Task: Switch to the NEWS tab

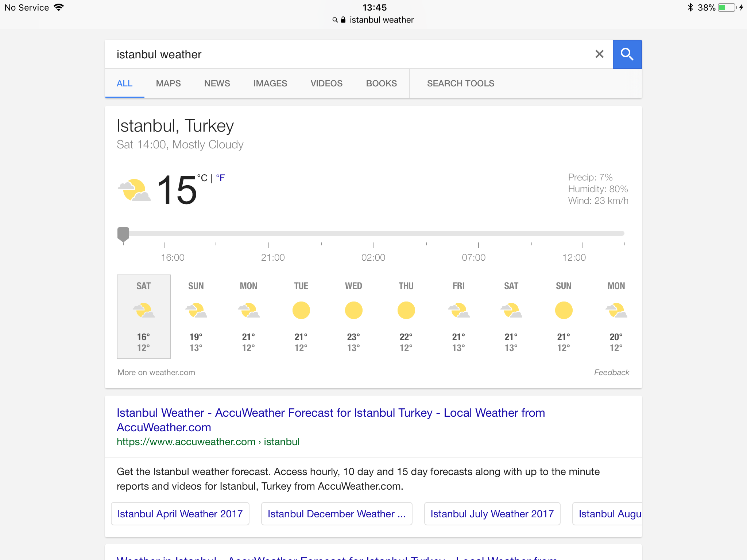Action: pyautogui.click(x=217, y=83)
